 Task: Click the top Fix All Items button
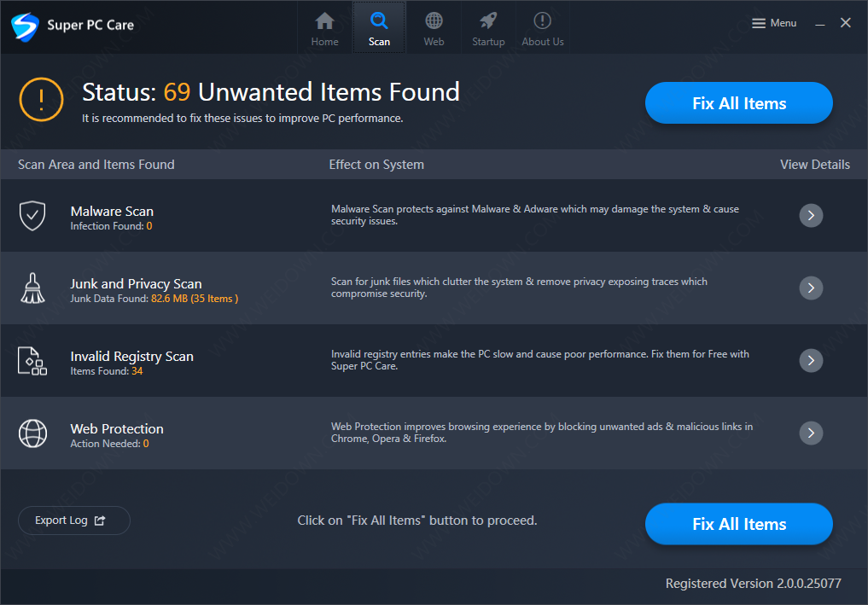pyautogui.click(x=738, y=103)
